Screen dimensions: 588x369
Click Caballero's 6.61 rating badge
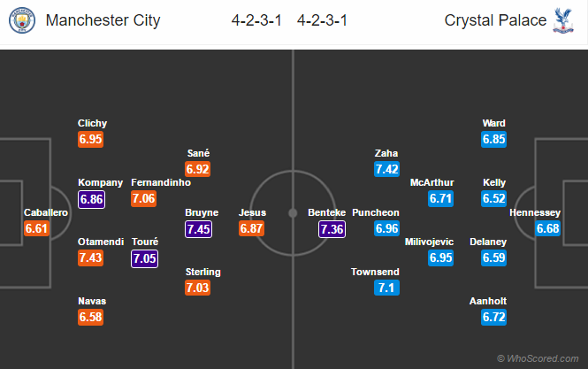tap(36, 229)
